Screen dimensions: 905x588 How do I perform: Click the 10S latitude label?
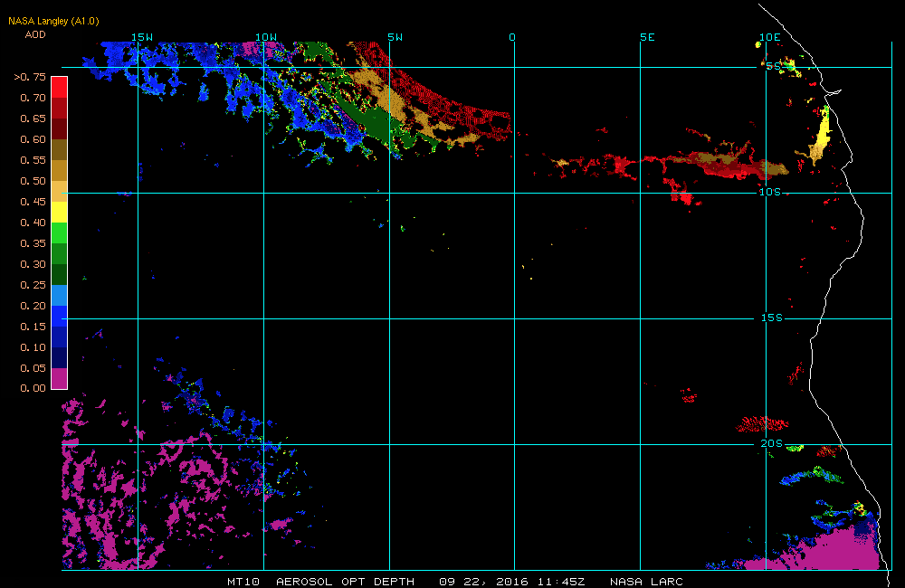click(x=770, y=192)
